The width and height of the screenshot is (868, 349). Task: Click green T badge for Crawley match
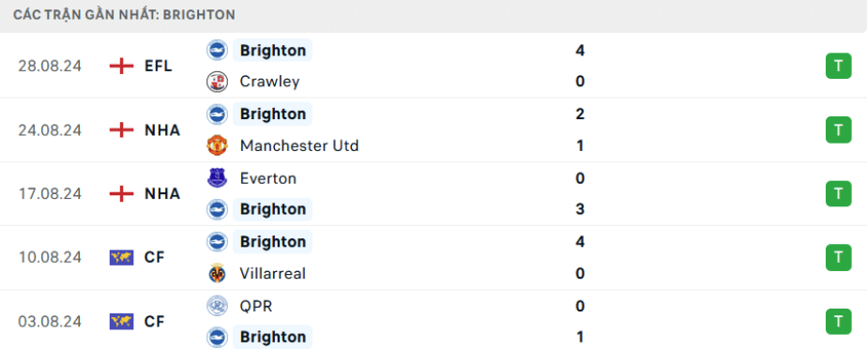pos(839,67)
